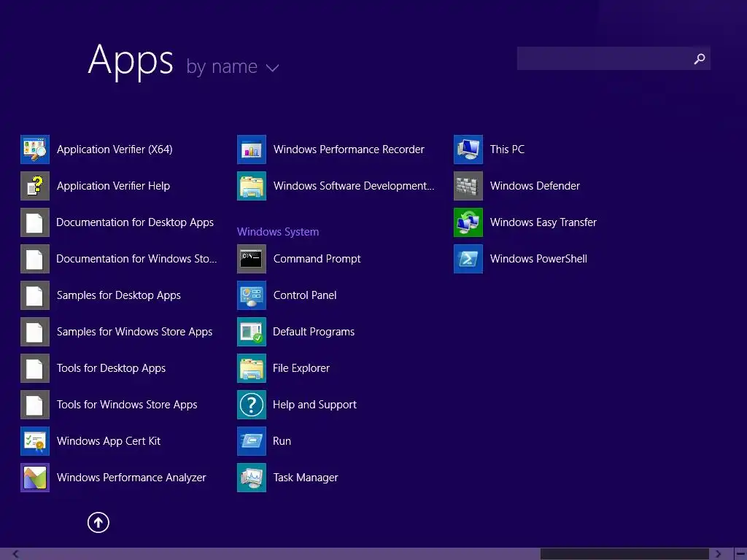Start Windows Easy Transfer icon
The image size is (747, 560).
(468, 222)
